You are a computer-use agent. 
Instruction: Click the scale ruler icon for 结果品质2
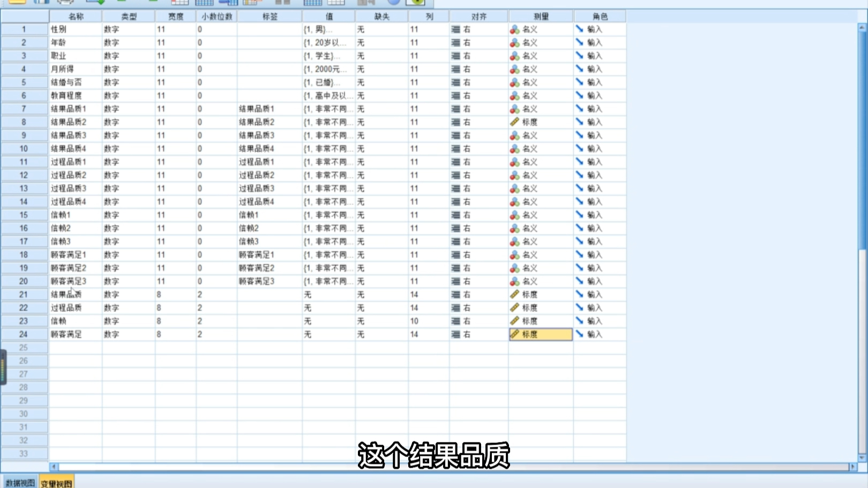[514, 122]
